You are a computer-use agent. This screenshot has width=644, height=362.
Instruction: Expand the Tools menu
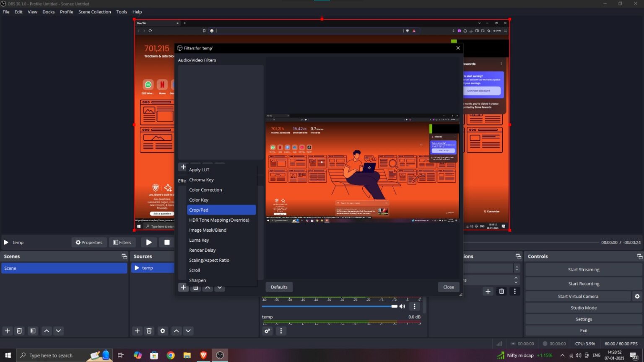click(x=121, y=12)
